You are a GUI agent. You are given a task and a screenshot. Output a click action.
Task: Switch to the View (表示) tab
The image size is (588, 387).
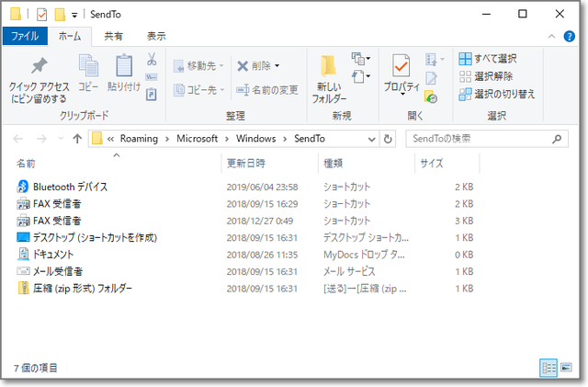tap(156, 37)
